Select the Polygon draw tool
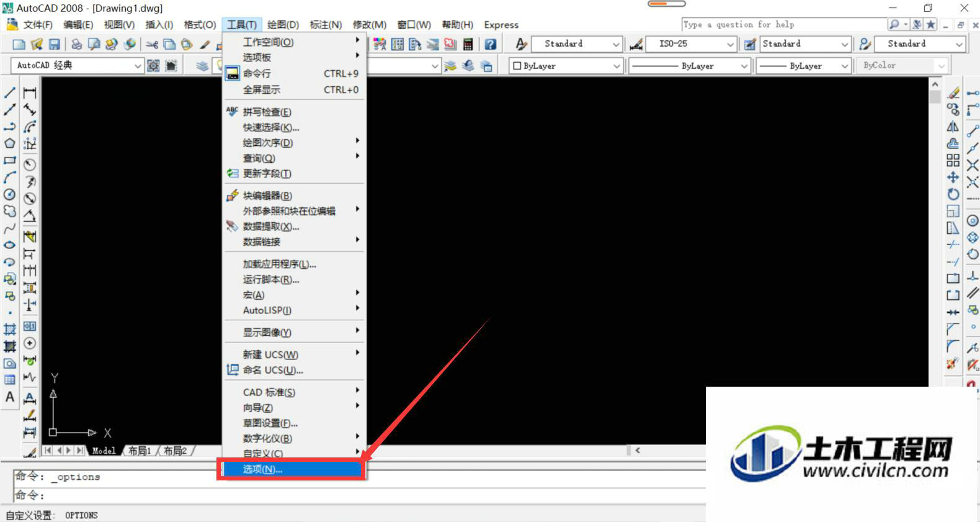This screenshot has height=522, width=980. point(10,143)
